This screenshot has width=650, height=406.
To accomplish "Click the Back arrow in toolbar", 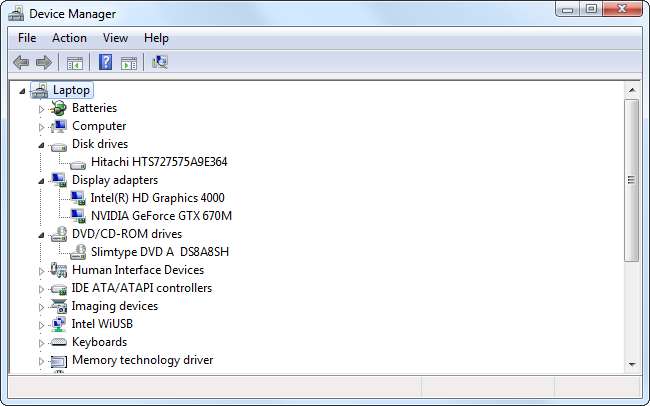I will (21, 62).
